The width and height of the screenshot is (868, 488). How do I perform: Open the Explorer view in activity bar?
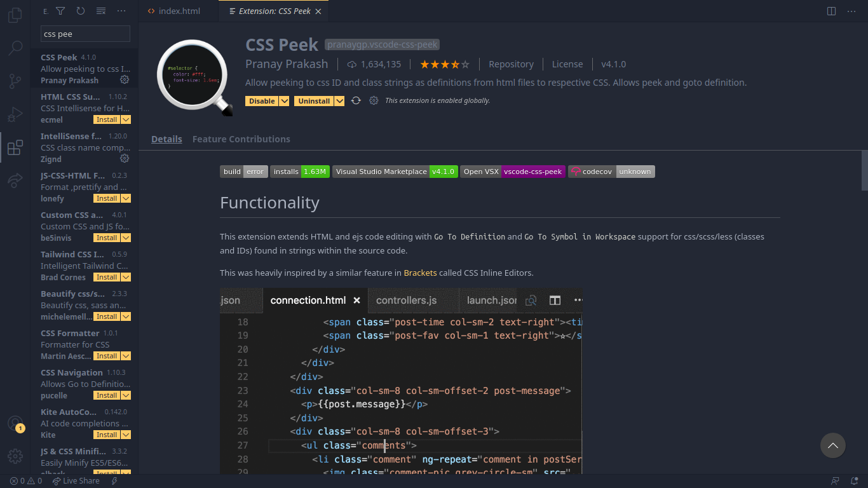point(15,15)
